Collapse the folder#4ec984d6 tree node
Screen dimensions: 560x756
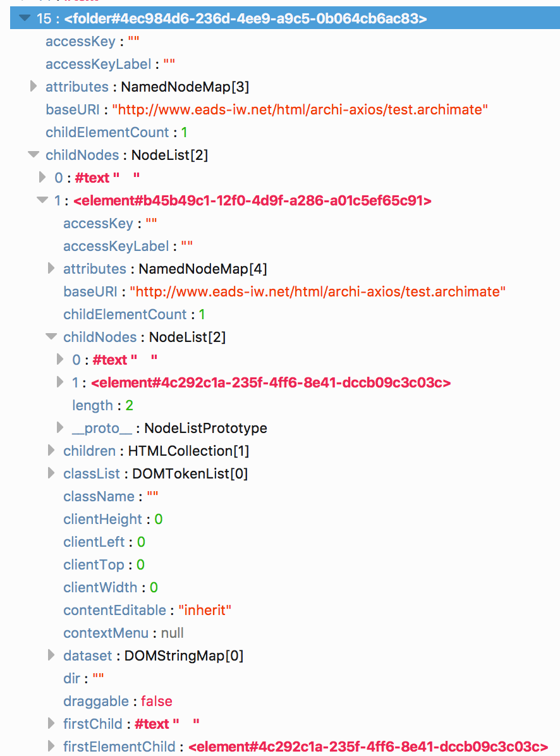[x=24, y=19]
